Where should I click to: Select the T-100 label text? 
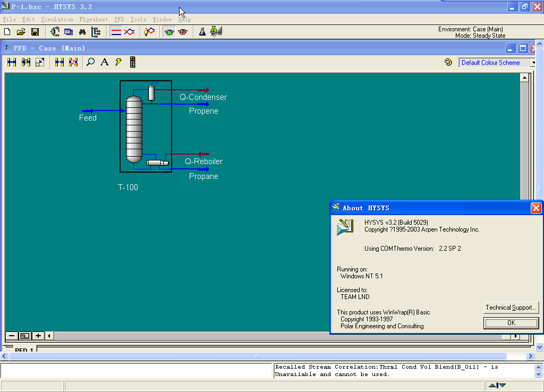128,188
